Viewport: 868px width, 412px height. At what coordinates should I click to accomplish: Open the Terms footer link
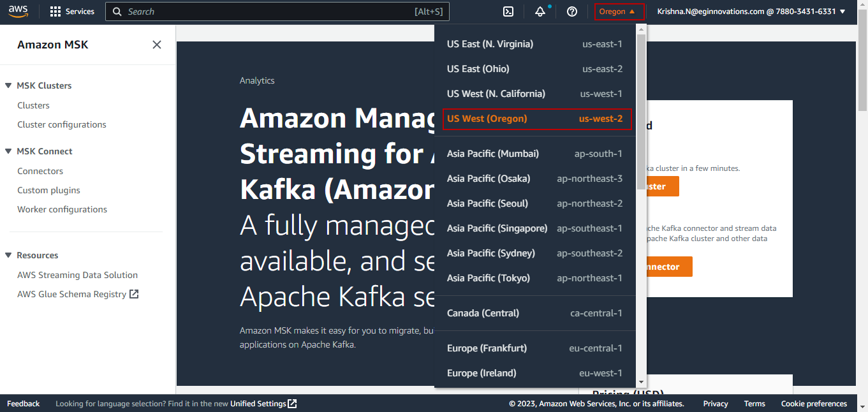pos(754,404)
